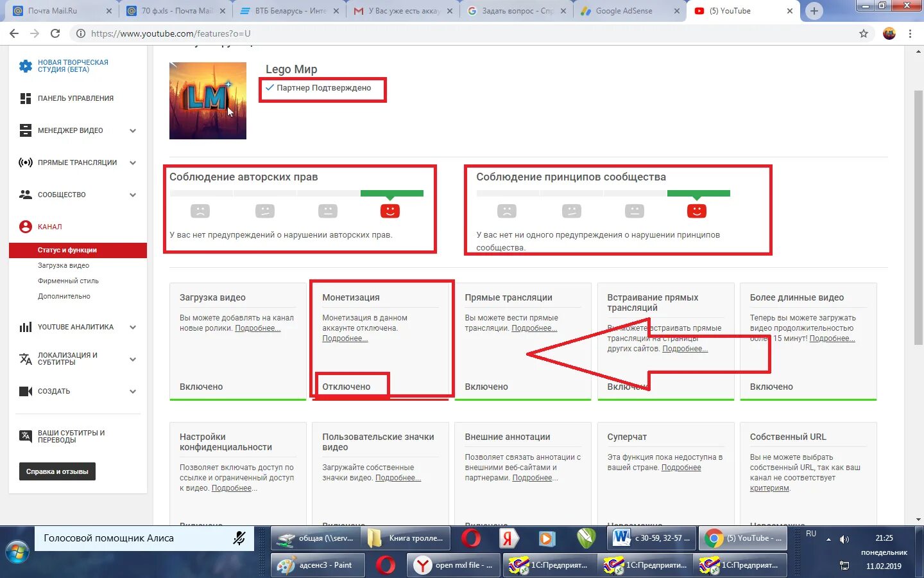The width and height of the screenshot is (924, 578).
Task: Toggle Alice voice assistant microphone icon
Action: (239, 538)
